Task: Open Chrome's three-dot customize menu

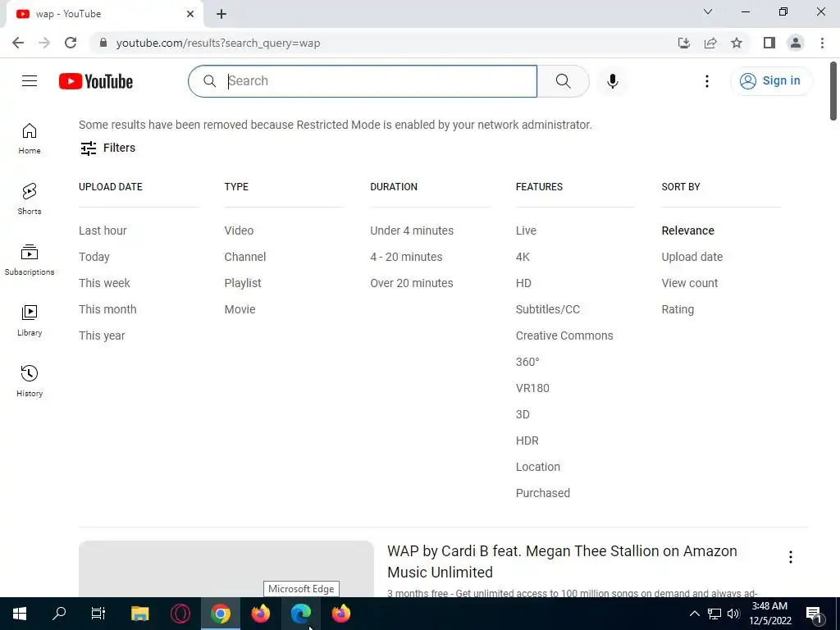Action: tap(822, 43)
